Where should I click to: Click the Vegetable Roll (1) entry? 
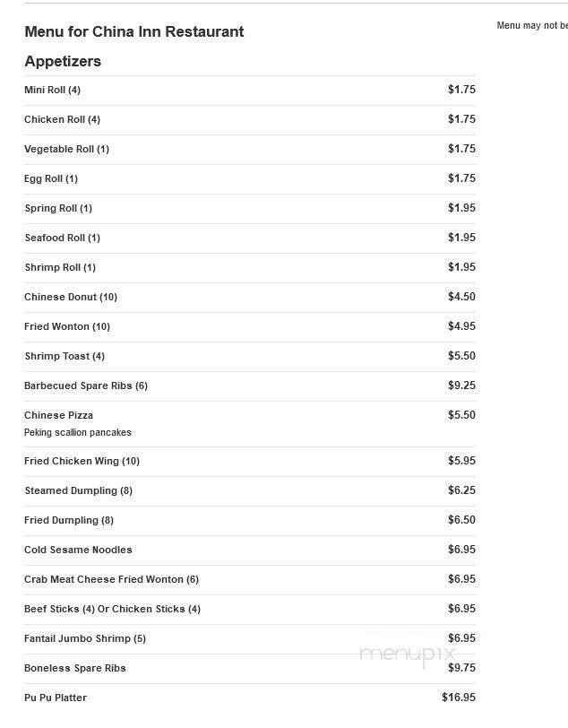[x=66, y=149]
